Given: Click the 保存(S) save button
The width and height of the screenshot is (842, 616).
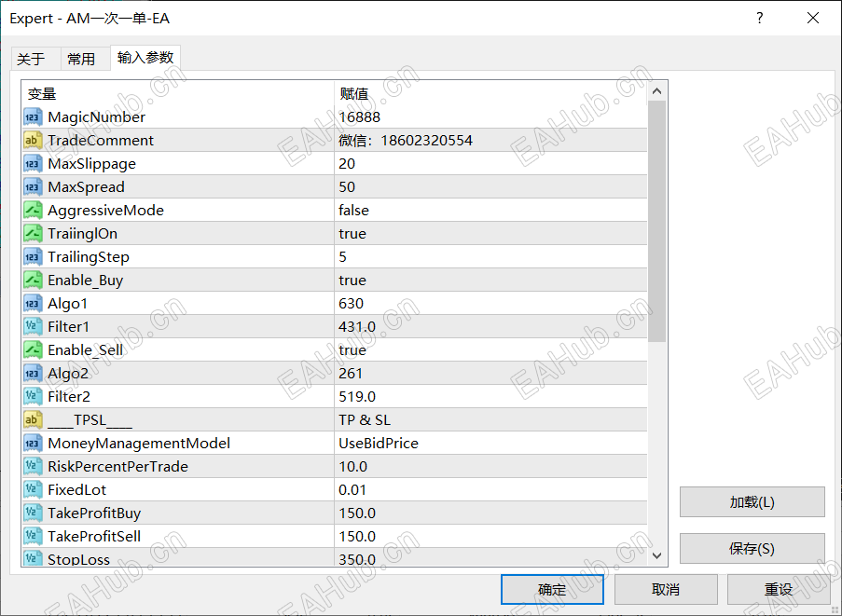Looking at the screenshot, I should click(752, 548).
